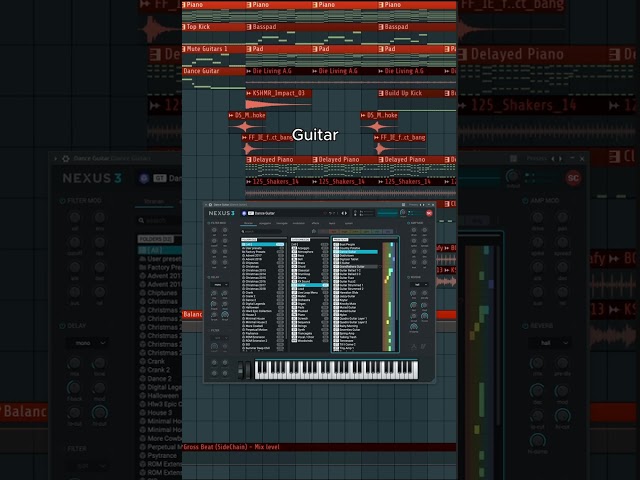The width and height of the screenshot is (640, 480).
Task: Switch to the trancegate tab
Action: (282, 223)
